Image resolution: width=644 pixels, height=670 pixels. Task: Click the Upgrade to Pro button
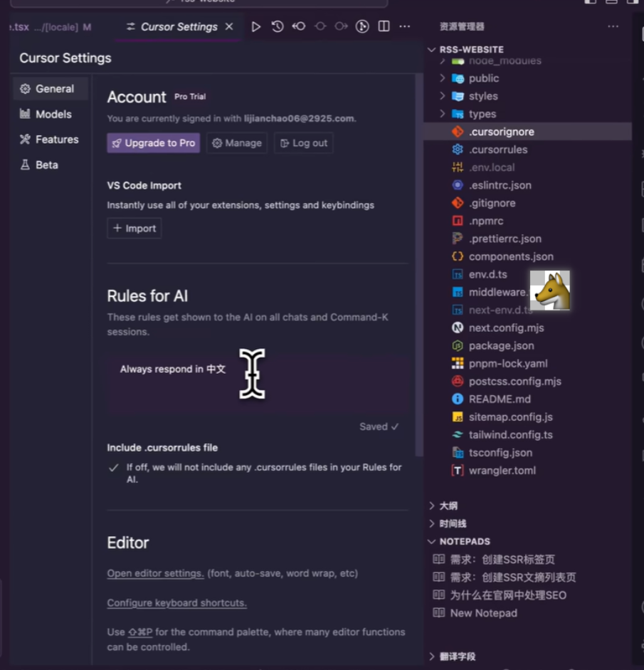[x=153, y=143]
